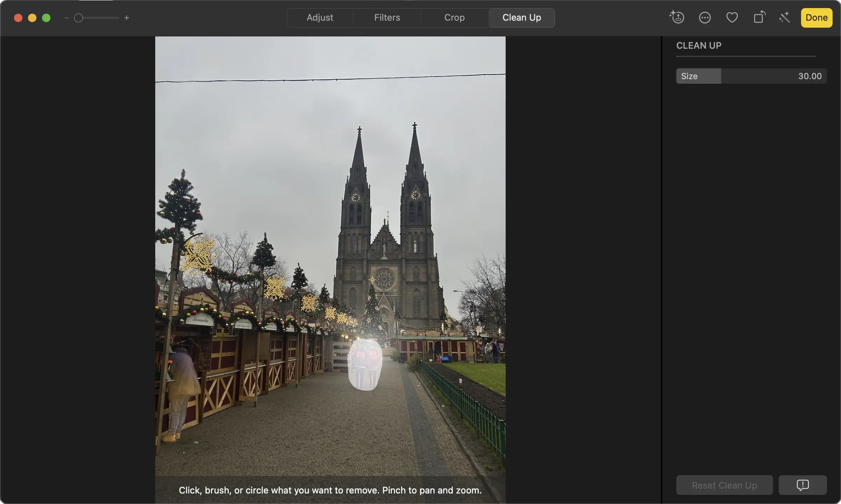Screen dimensions: 841x504
Task: Select the Crop tab
Action: tap(454, 18)
